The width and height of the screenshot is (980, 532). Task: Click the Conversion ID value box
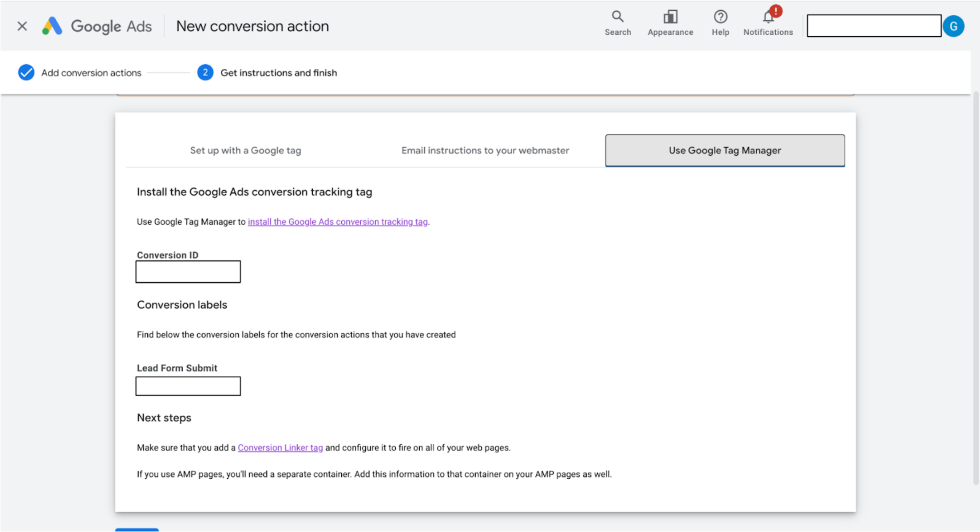(188, 272)
